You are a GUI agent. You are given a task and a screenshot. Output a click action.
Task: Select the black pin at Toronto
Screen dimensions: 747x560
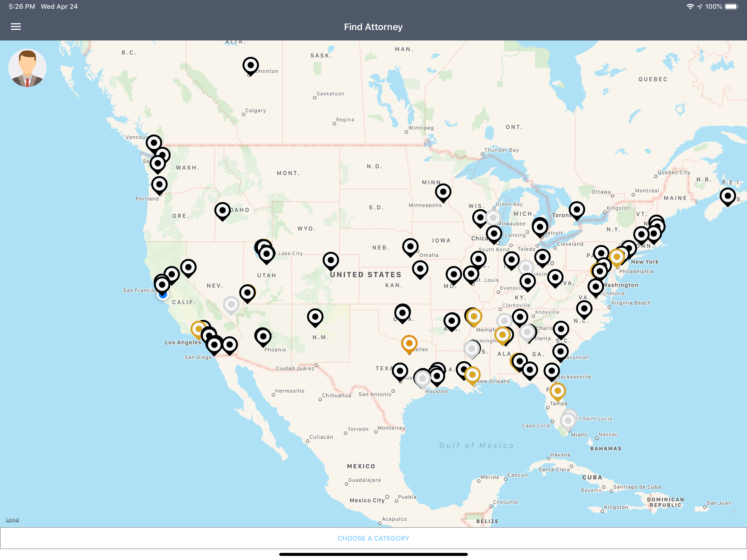(x=577, y=211)
